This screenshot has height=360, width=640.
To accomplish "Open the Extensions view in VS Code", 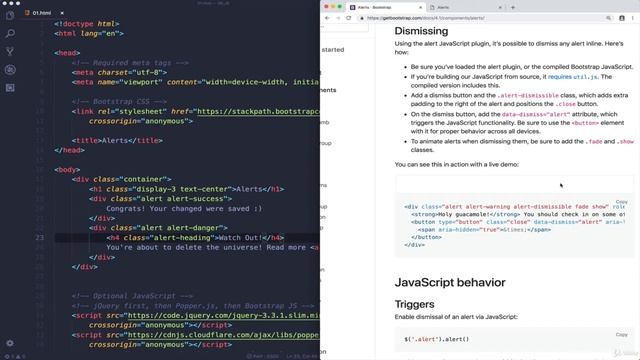I will [x=10, y=88].
